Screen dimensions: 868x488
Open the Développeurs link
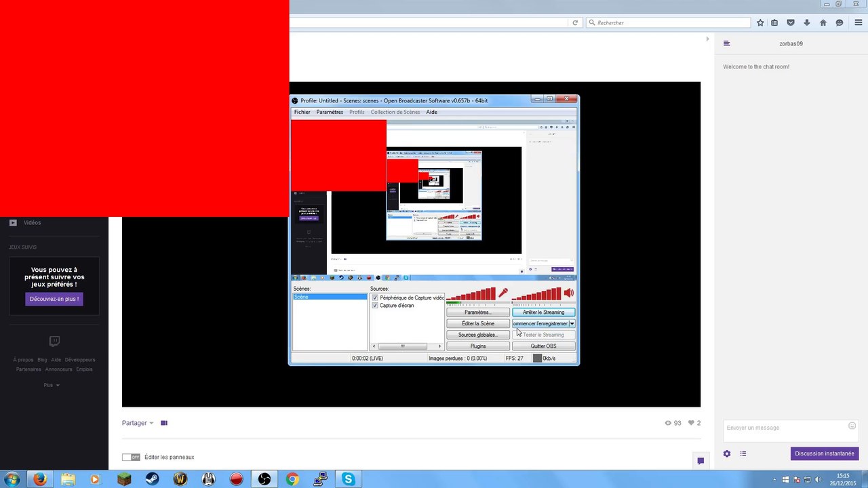click(x=80, y=360)
